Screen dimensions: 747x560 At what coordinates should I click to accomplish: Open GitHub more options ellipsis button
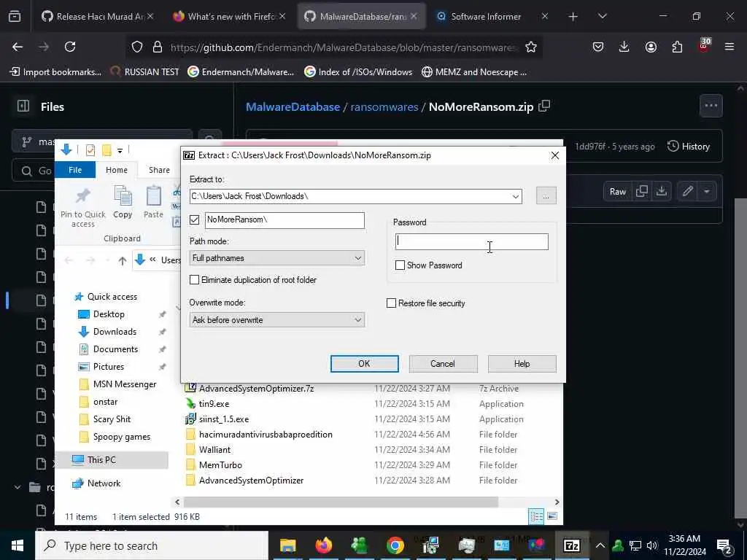[711, 106]
